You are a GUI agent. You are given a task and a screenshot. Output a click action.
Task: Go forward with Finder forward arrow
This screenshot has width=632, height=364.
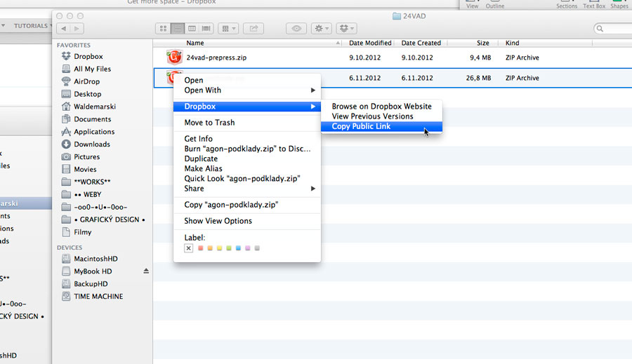click(x=77, y=28)
